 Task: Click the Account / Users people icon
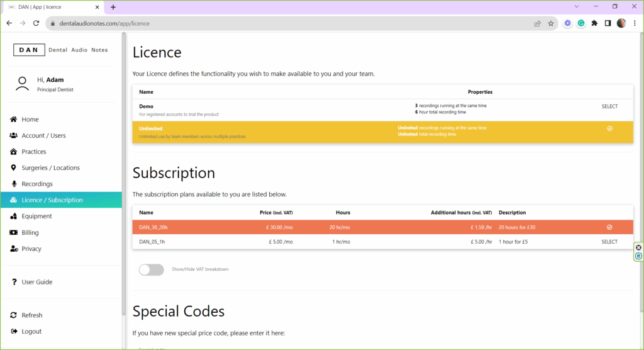coord(14,135)
